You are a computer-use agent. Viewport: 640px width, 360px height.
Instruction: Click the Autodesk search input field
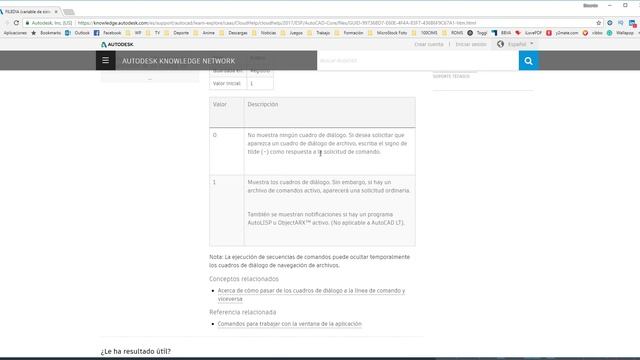pyautogui.click(x=418, y=61)
